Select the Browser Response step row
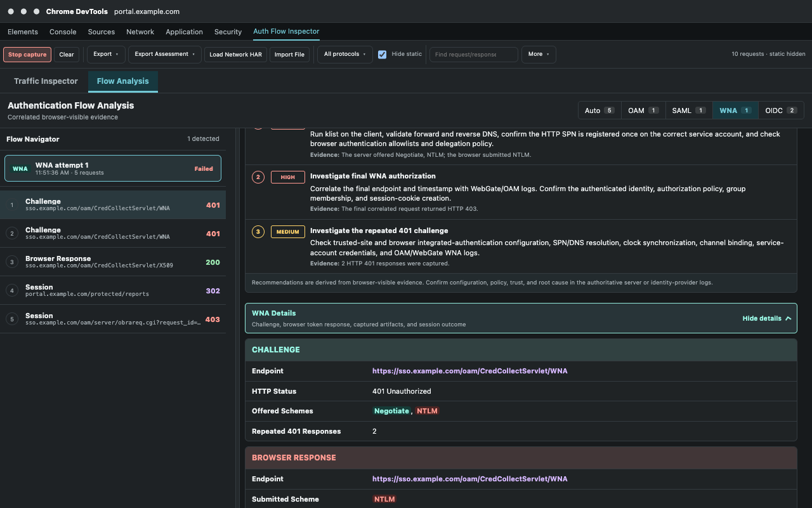Screen dimensions: 812x508 [113, 262]
